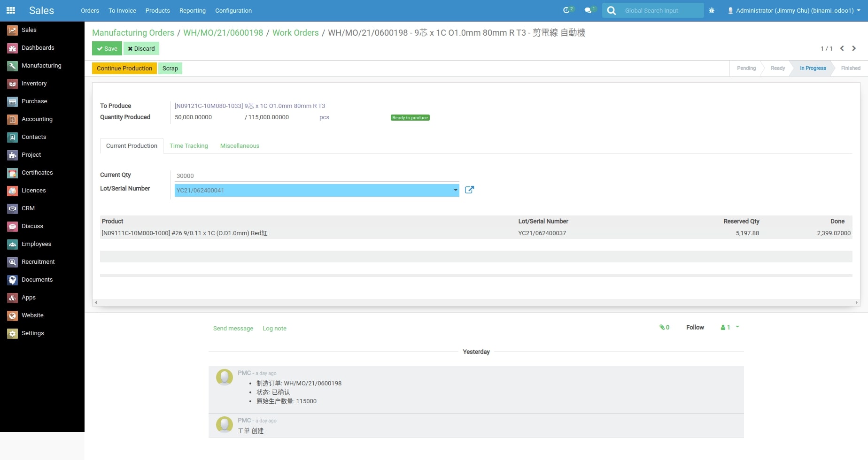This screenshot has height=460, width=868.
Task: Click Continue Production button
Action: click(x=124, y=68)
